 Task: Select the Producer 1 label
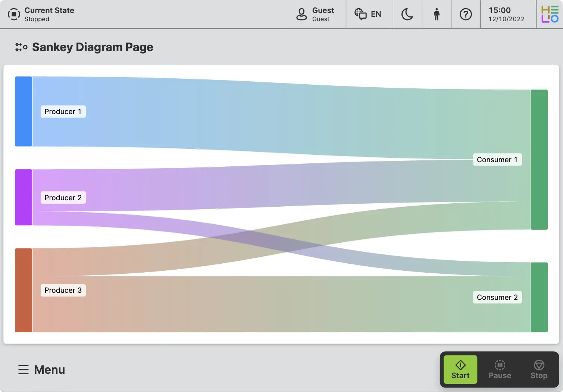pyautogui.click(x=63, y=112)
